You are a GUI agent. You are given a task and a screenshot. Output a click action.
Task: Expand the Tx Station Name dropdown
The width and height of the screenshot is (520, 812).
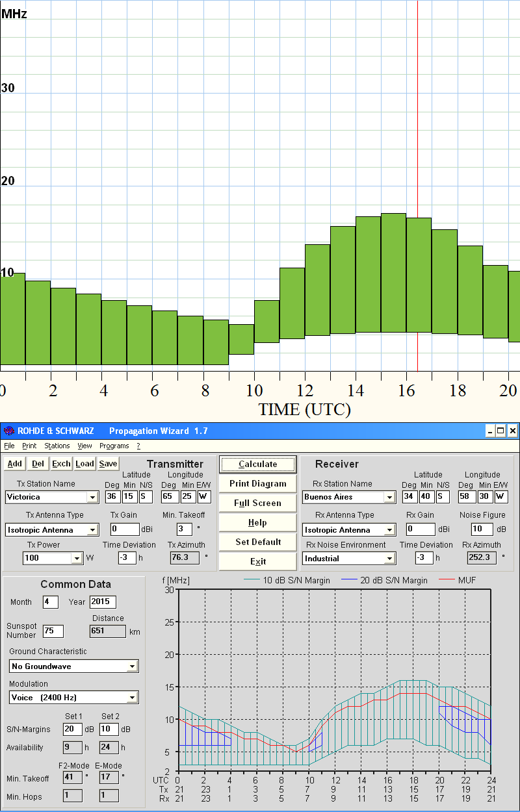pos(93,498)
